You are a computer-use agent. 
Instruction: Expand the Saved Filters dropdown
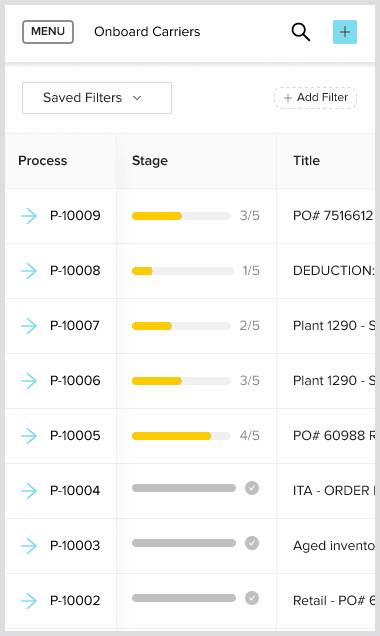tap(97, 98)
